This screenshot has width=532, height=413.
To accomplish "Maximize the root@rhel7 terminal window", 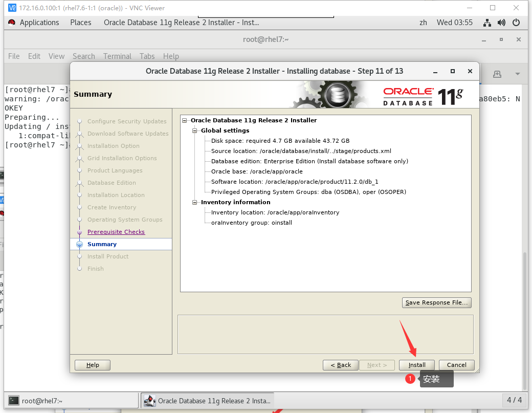I will (501, 39).
